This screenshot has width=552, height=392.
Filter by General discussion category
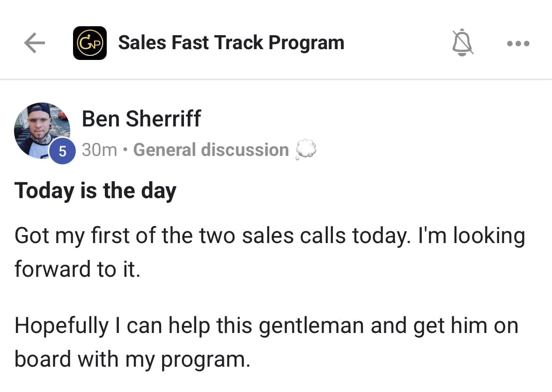[x=211, y=150]
